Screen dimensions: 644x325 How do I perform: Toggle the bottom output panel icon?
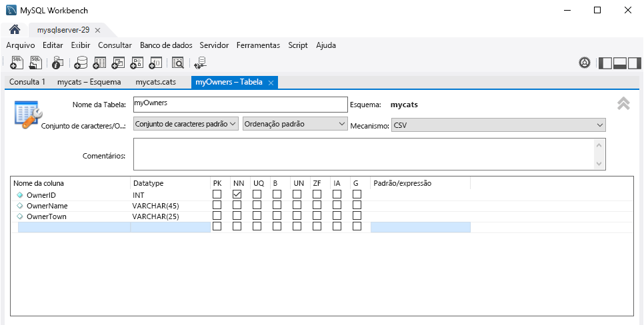(x=620, y=63)
